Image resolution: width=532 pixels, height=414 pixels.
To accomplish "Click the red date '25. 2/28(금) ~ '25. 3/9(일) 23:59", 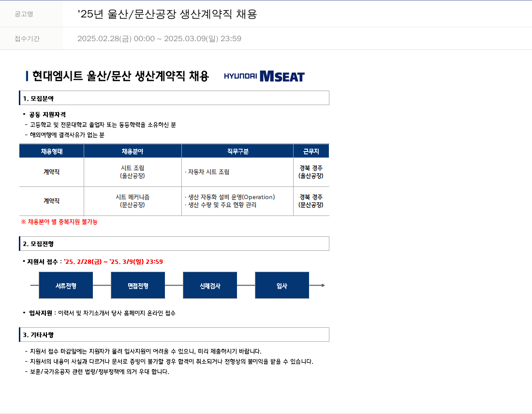I will pos(113,261).
